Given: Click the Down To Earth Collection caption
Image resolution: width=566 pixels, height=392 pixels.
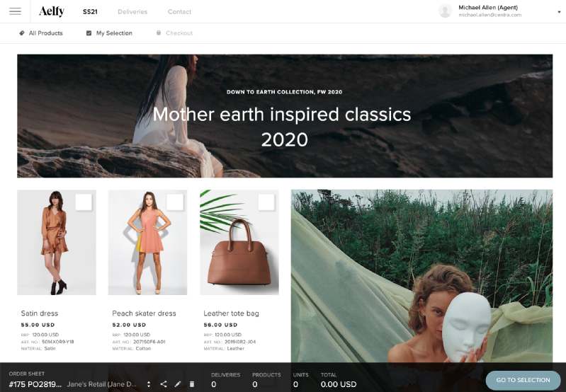Looking at the screenshot, I should click(x=285, y=92).
